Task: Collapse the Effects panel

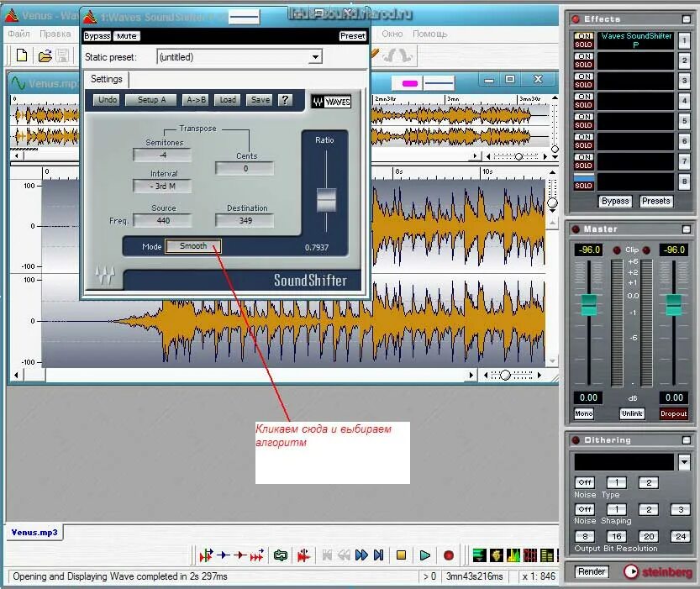Action: 687,19
